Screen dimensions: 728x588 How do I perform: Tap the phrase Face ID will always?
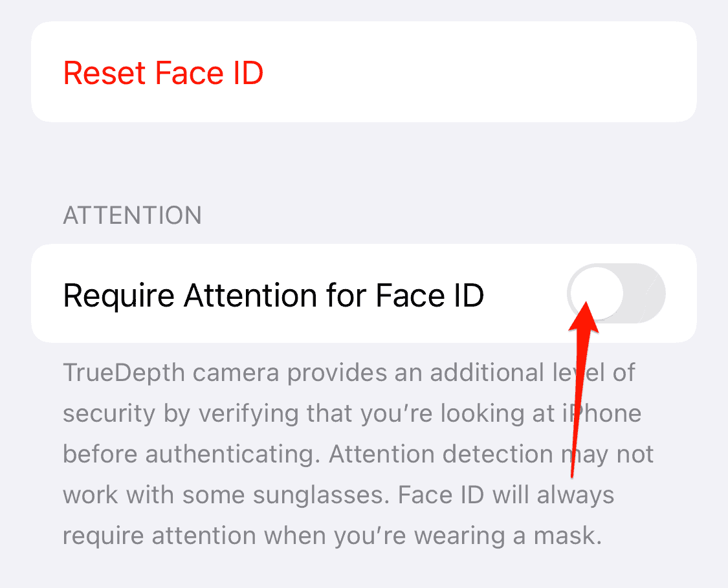[x=506, y=495]
